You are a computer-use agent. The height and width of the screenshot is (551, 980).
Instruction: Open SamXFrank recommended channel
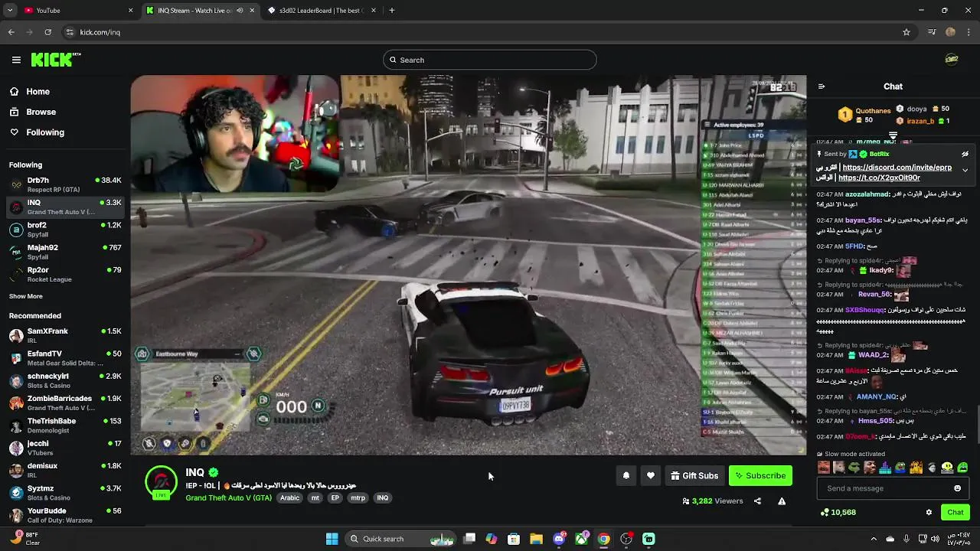pos(64,335)
